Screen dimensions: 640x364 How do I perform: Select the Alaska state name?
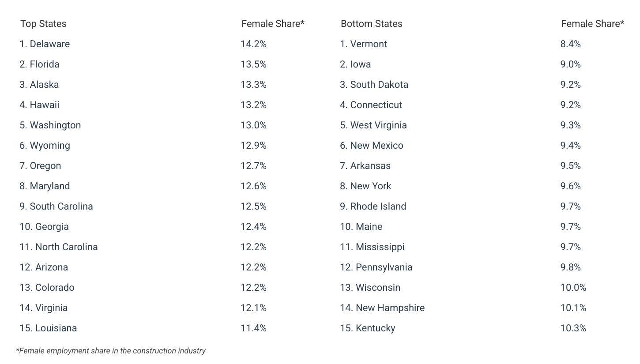tap(39, 85)
